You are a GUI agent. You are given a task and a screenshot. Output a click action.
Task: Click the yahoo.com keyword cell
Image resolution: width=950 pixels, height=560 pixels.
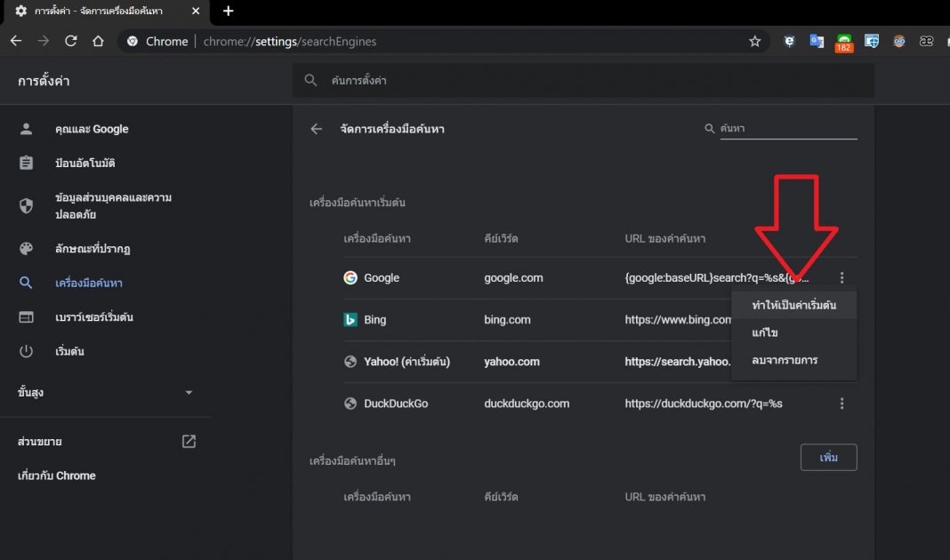511,362
